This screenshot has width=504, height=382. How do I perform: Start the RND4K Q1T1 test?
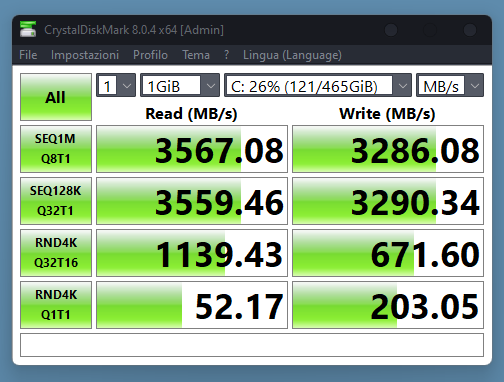56,305
